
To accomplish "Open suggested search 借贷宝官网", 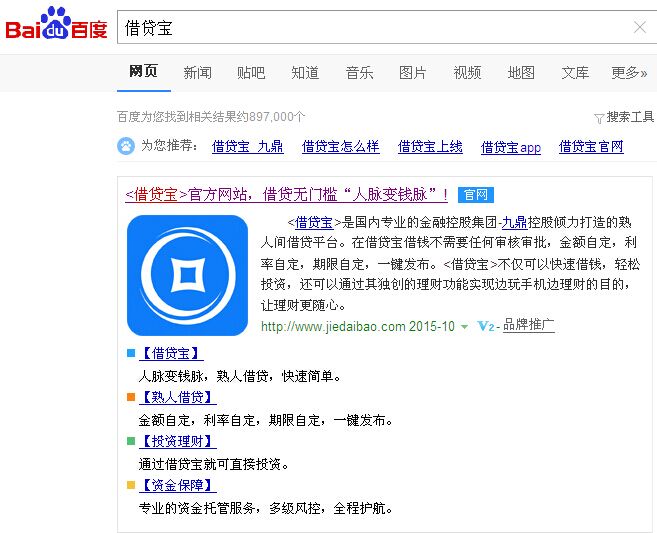I will click(x=591, y=147).
